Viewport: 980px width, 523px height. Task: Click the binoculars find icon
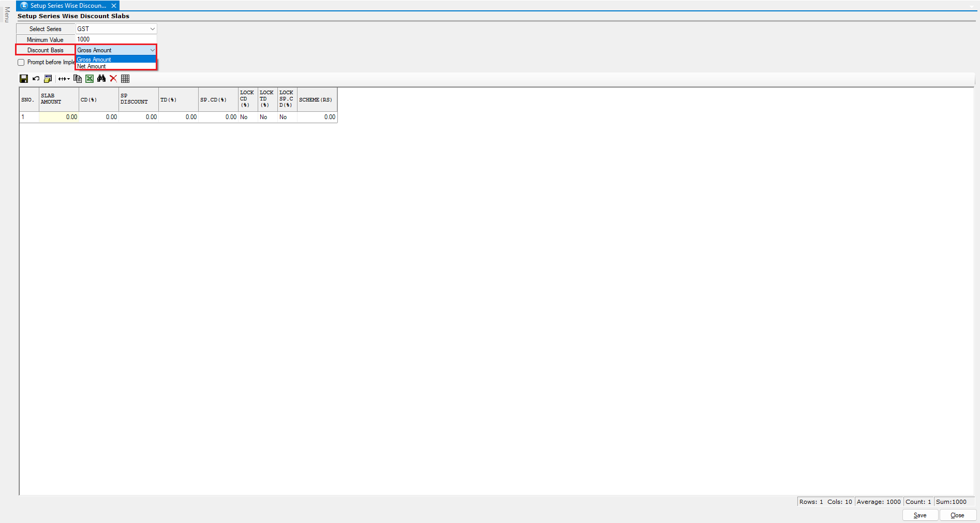point(101,79)
